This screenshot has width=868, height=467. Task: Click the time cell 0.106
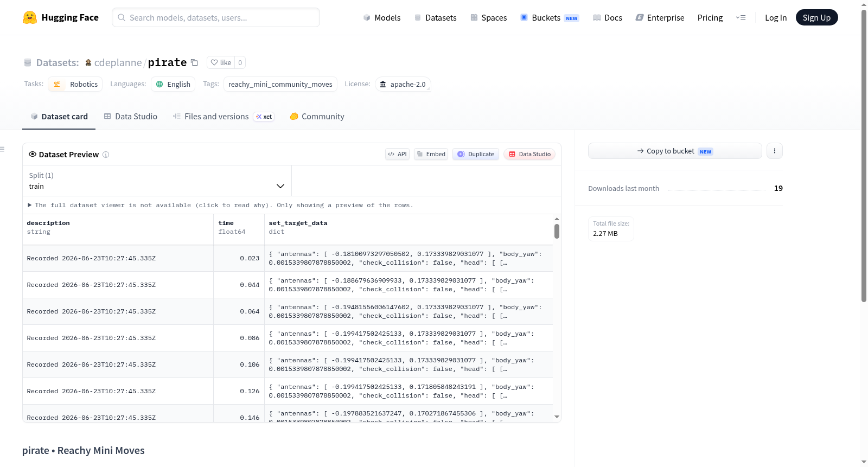click(x=239, y=364)
